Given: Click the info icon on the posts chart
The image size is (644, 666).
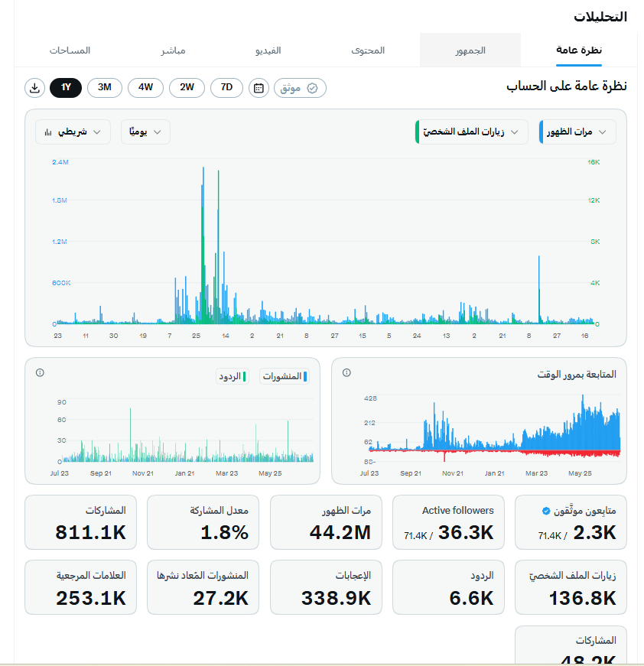Looking at the screenshot, I should pos(40,372).
